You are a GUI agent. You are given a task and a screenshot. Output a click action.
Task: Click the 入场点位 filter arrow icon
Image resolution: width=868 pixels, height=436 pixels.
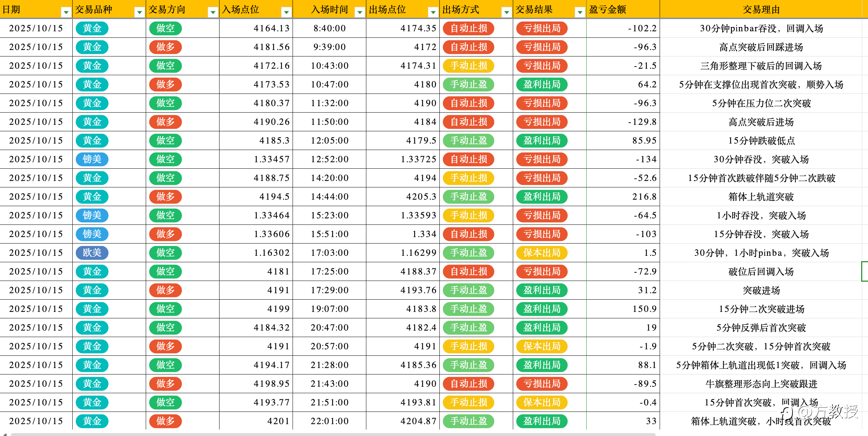[x=286, y=13]
